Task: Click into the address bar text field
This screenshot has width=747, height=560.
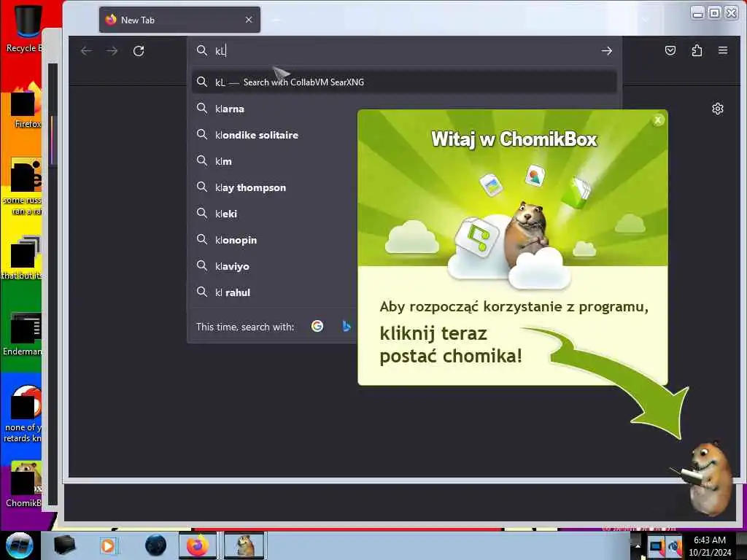Action: point(405,51)
